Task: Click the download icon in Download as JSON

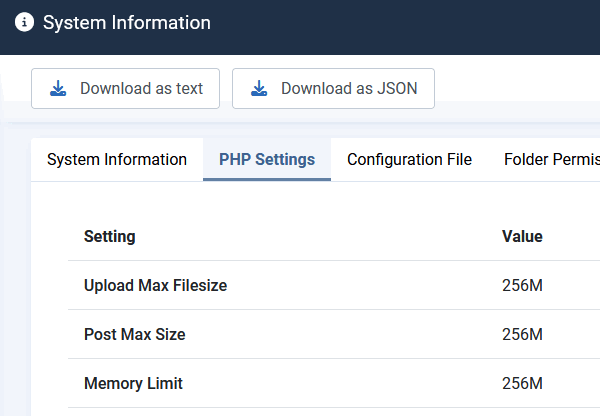Action: [260, 89]
